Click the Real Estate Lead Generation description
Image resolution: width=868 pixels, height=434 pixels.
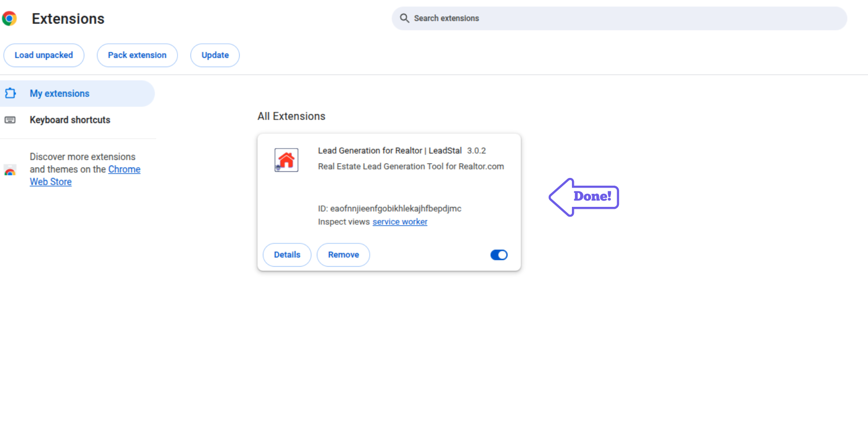(411, 166)
